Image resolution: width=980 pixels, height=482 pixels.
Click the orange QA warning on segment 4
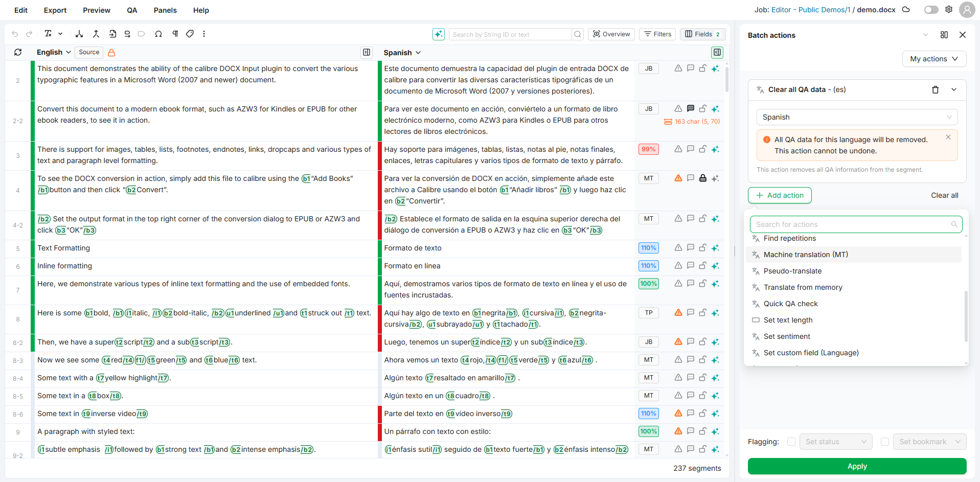click(x=678, y=178)
